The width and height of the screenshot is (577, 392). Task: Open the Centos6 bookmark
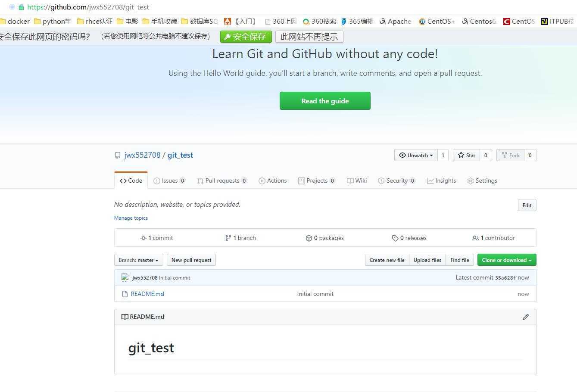point(479,21)
